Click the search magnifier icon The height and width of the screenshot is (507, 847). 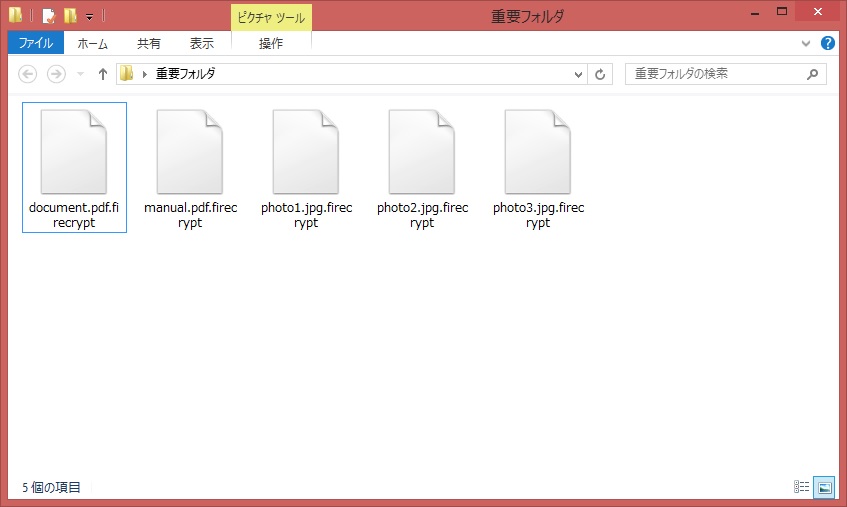[x=812, y=74]
